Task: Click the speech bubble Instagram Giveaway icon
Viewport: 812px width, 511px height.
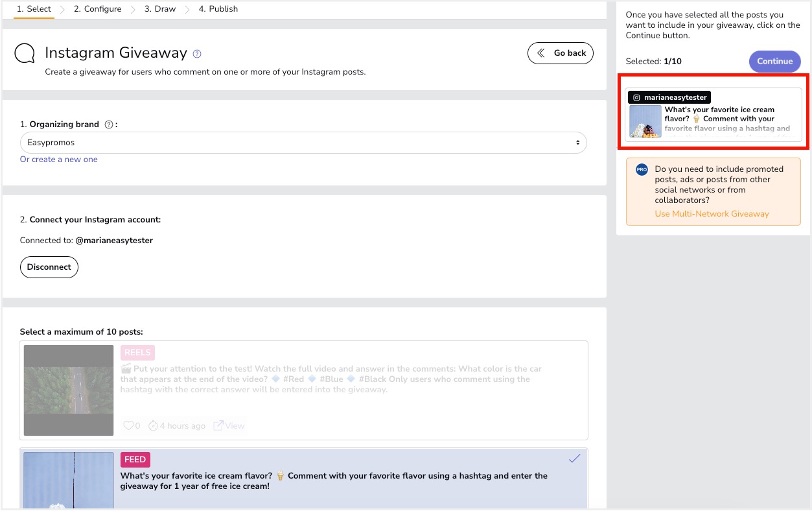Action: [x=25, y=54]
